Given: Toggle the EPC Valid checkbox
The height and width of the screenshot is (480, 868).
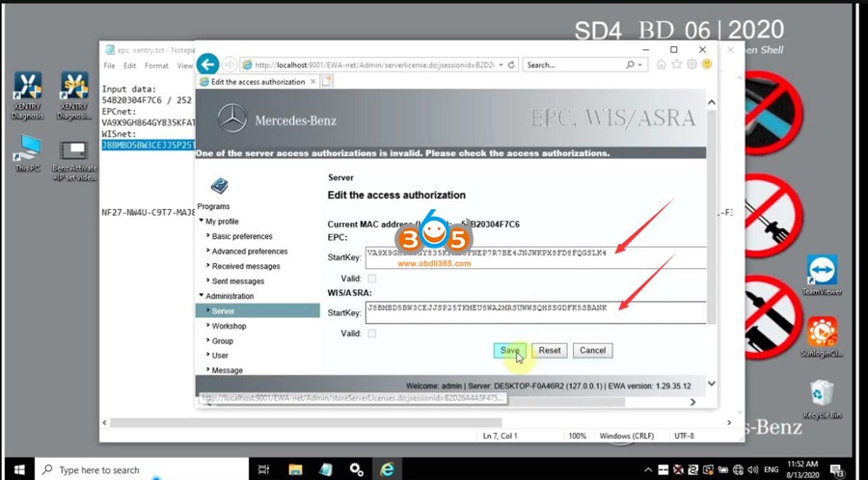Looking at the screenshot, I should click(372, 279).
